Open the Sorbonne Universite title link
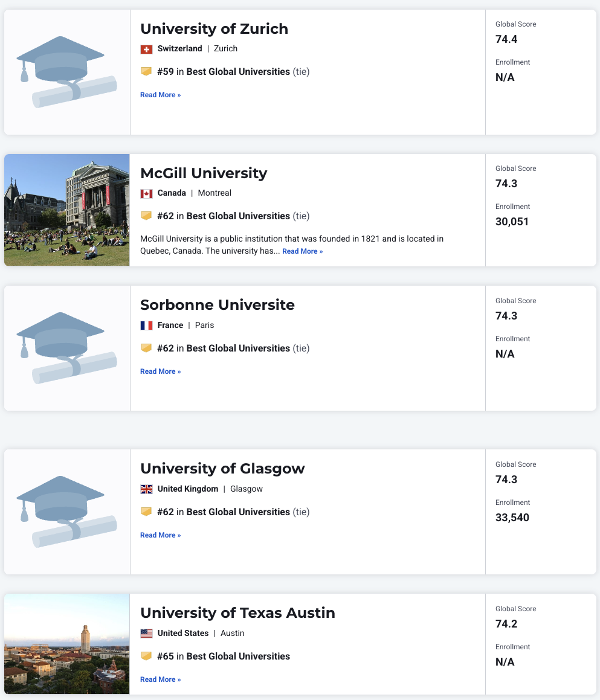This screenshot has width=600, height=700. [x=217, y=305]
